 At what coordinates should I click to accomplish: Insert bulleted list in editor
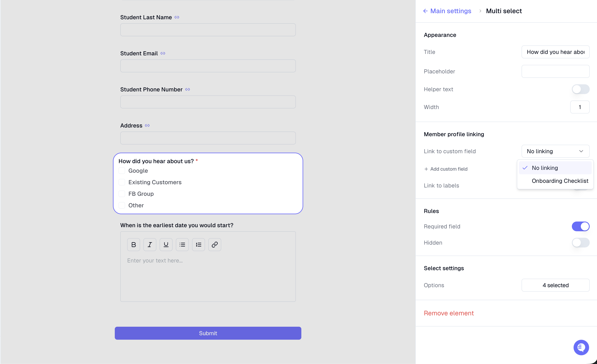(182, 245)
